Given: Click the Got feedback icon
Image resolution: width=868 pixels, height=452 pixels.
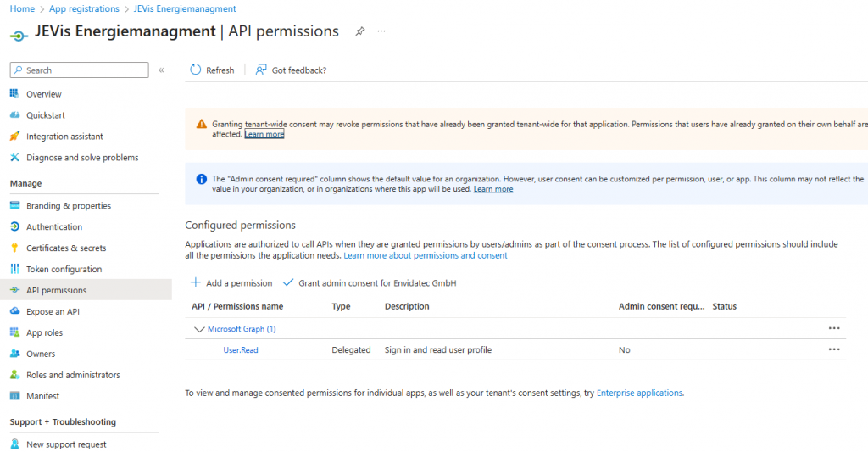Looking at the screenshot, I should [261, 70].
